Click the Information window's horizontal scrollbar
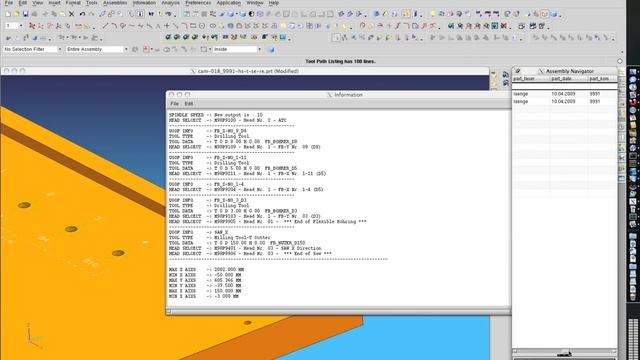 click(x=338, y=311)
